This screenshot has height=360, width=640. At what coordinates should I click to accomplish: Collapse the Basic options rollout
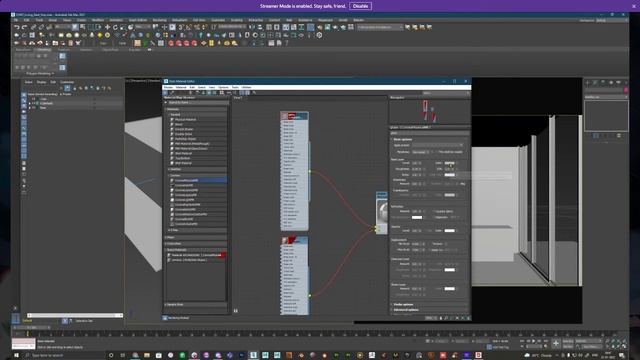point(402,139)
